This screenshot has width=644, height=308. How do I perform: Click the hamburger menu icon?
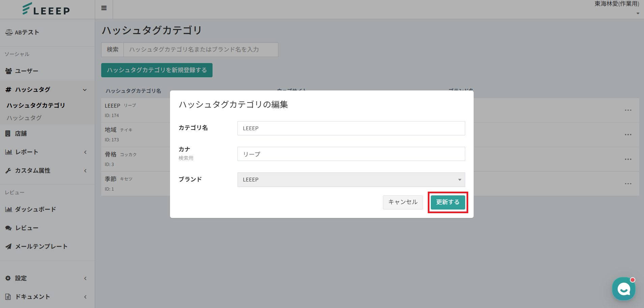104,8
